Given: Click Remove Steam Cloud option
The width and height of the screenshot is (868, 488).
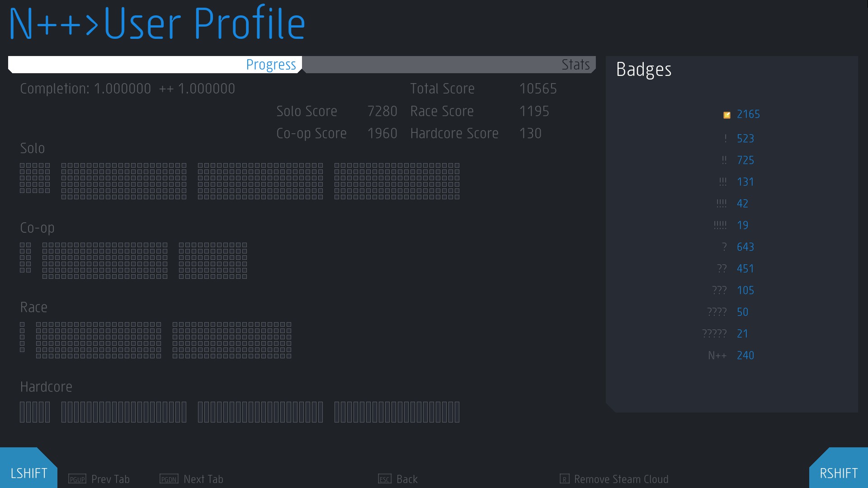Looking at the screenshot, I should pos(621,479).
